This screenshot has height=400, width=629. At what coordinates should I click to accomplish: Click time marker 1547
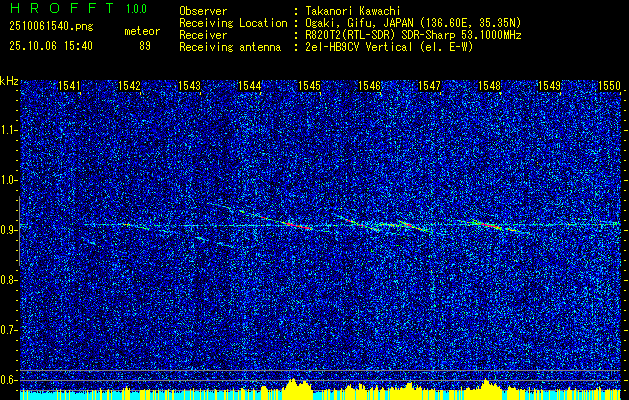pos(430,86)
